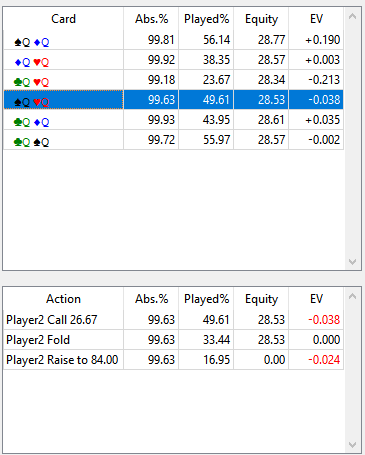The image size is (365, 455).
Task: Click EV 0.000 in Fold row
Action: tap(326, 340)
